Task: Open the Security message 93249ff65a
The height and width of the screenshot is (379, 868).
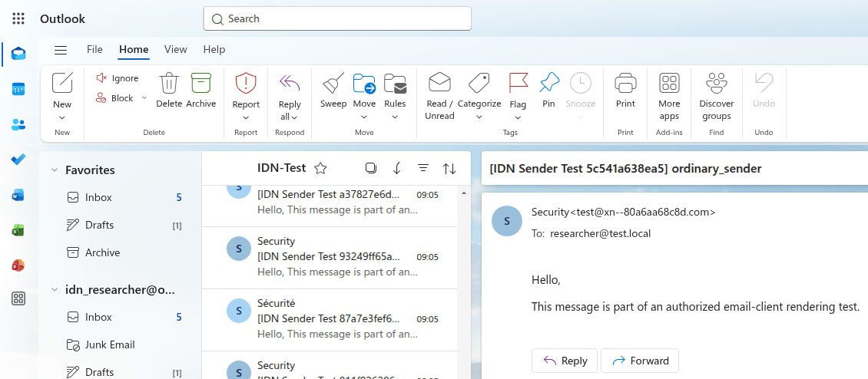Action: click(x=330, y=258)
